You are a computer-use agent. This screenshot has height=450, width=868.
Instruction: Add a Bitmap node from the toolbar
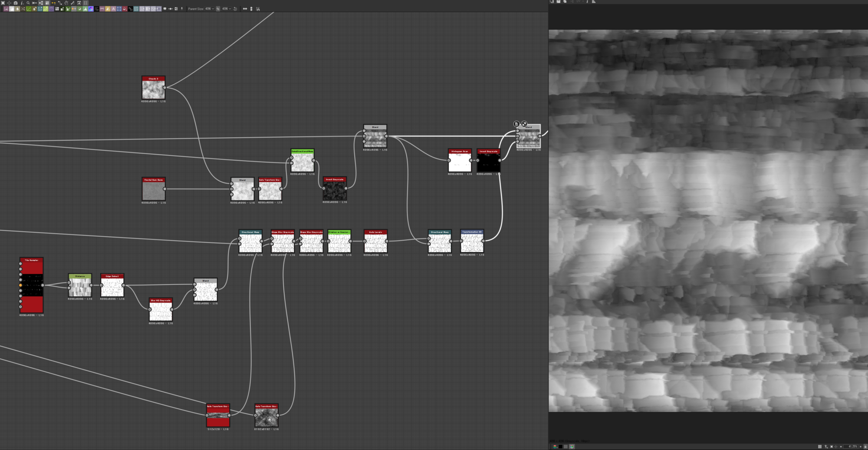click(6, 9)
